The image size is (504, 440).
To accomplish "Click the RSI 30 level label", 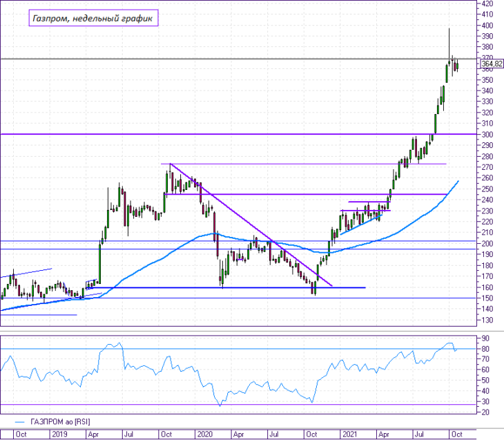I will [485, 401].
